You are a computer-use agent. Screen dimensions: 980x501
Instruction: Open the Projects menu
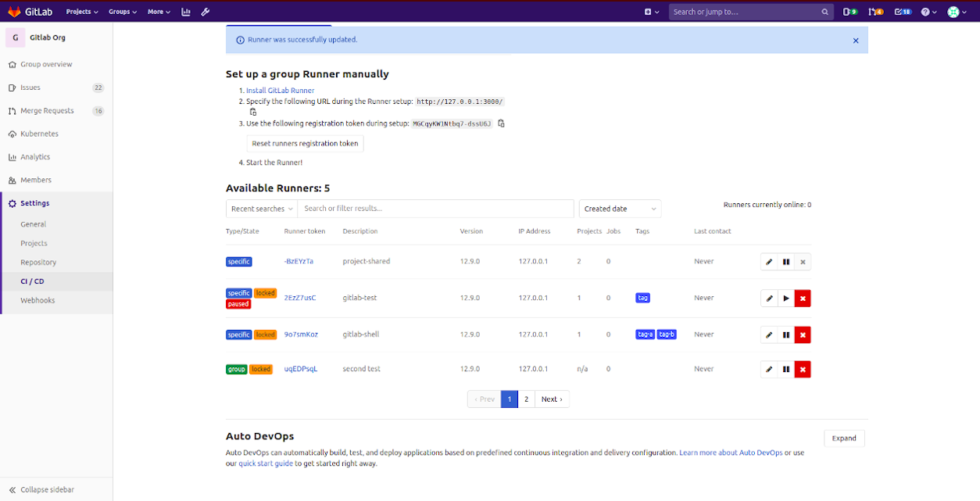coord(81,12)
